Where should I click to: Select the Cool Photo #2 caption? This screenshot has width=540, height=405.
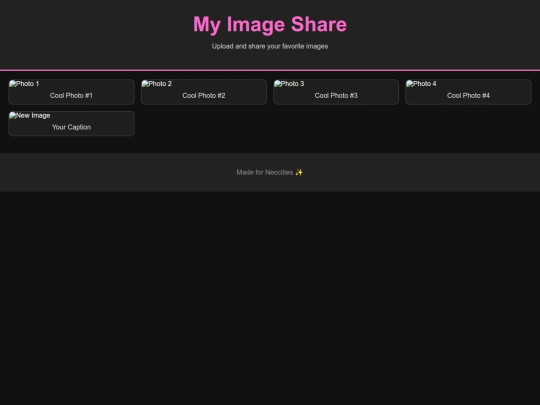(x=204, y=95)
